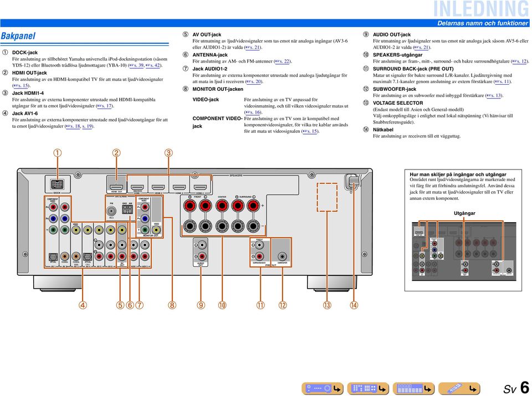Click the page number 6 at bottom
The height and width of the screenshot is (396, 532).
tap(524, 388)
